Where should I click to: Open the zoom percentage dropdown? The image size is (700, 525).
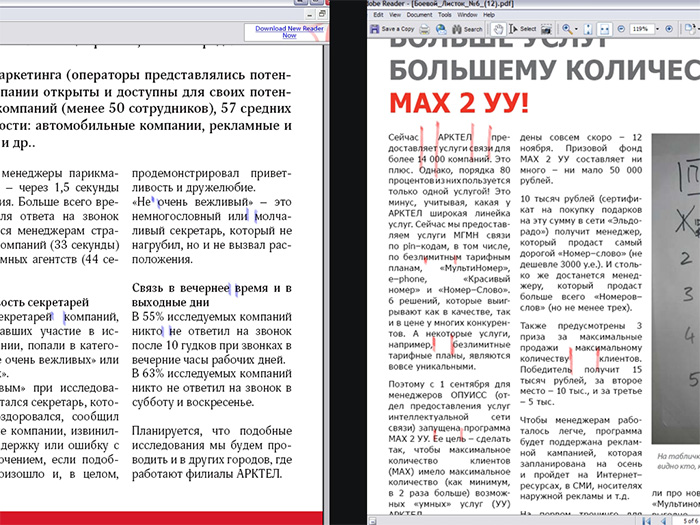657,29
